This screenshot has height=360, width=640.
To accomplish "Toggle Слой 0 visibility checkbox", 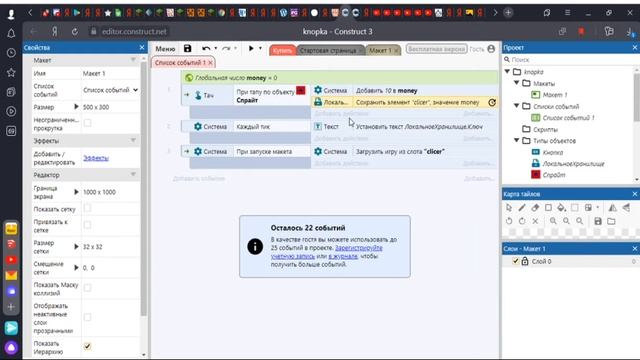I will coord(516,261).
